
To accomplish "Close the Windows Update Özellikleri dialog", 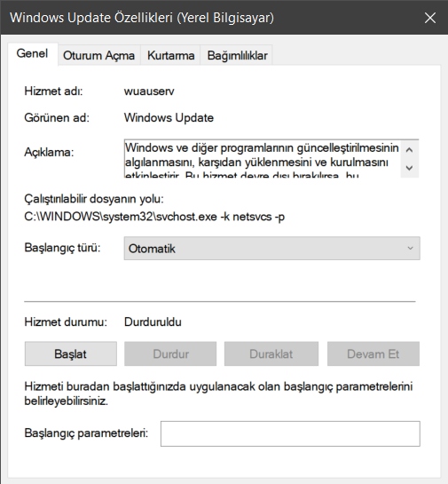I will (429, 18).
